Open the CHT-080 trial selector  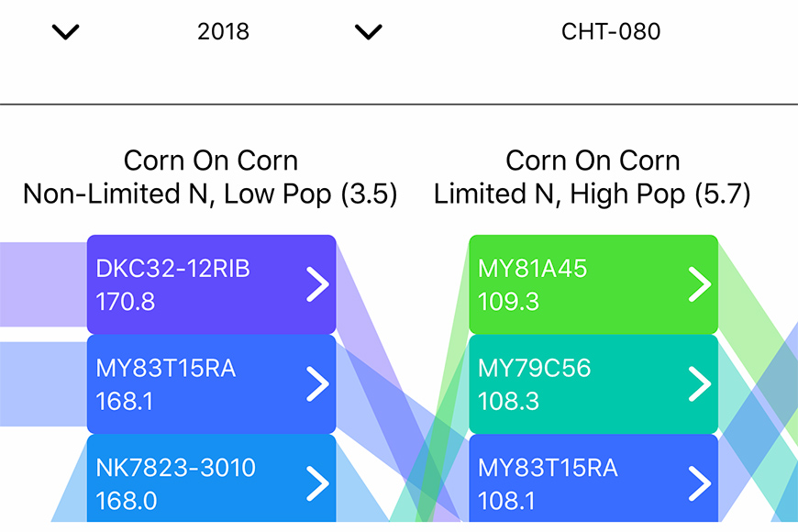611,31
